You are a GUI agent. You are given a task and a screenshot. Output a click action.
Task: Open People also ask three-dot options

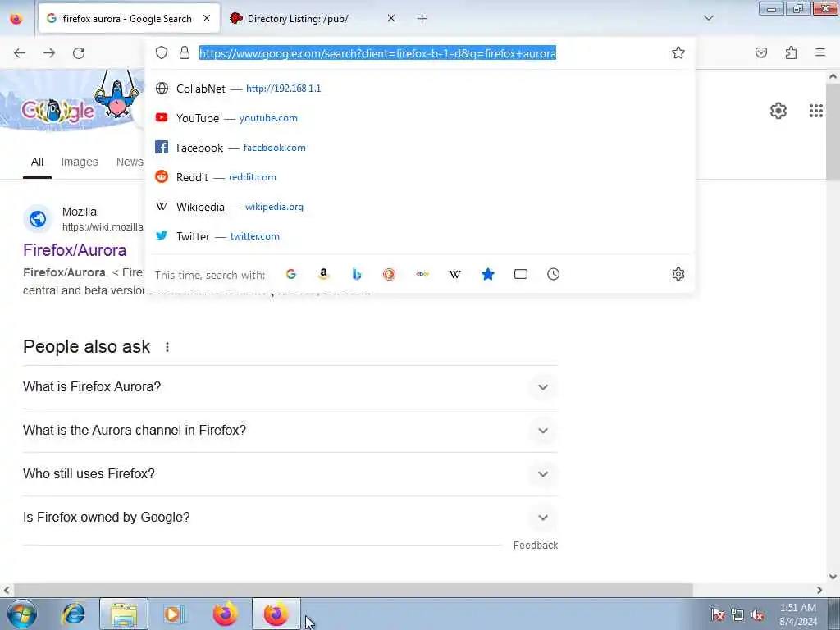pos(167,347)
